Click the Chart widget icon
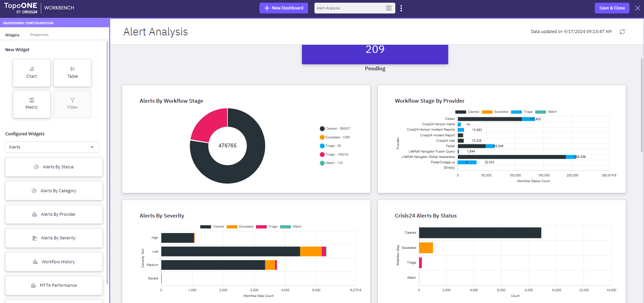644x303 pixels. pos(32,69)
